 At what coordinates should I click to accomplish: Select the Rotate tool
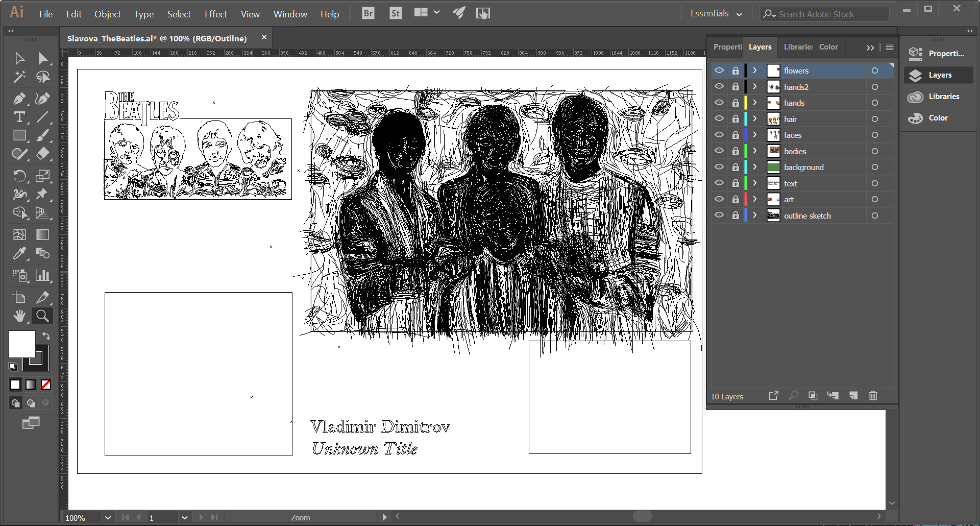point(19,176)
